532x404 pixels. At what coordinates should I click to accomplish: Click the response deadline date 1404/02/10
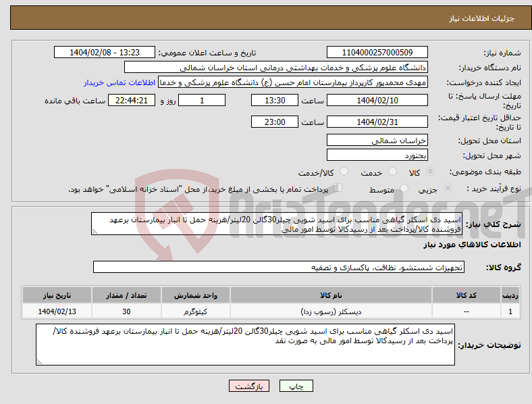coord(377,101)
